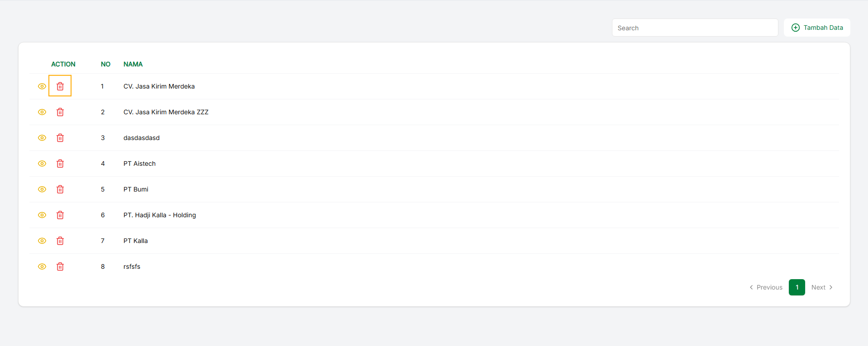Screen dimensions: 868x346
Task: Show details of PT Bumi
Action: (x=42, y=189)
